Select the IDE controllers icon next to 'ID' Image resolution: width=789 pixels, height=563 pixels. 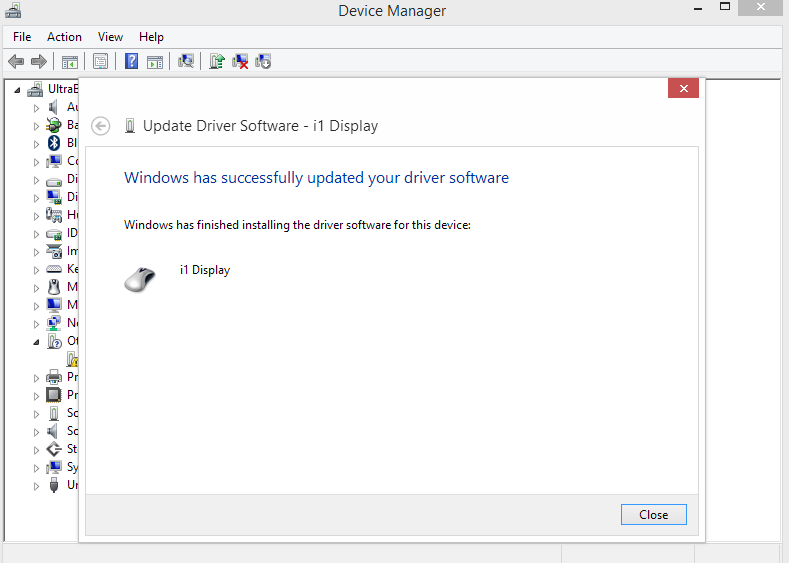54,233
